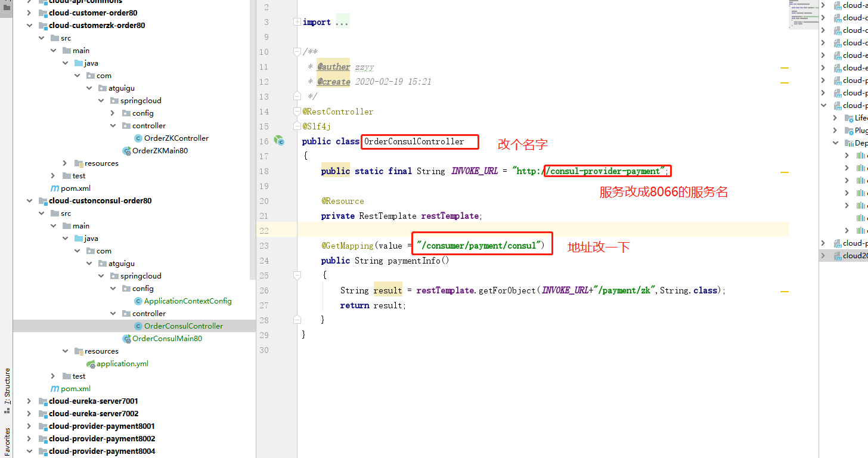
Task: Click the Maven pom.xml icon under cloud-customerzk-order80
Action: pos(55,188)
